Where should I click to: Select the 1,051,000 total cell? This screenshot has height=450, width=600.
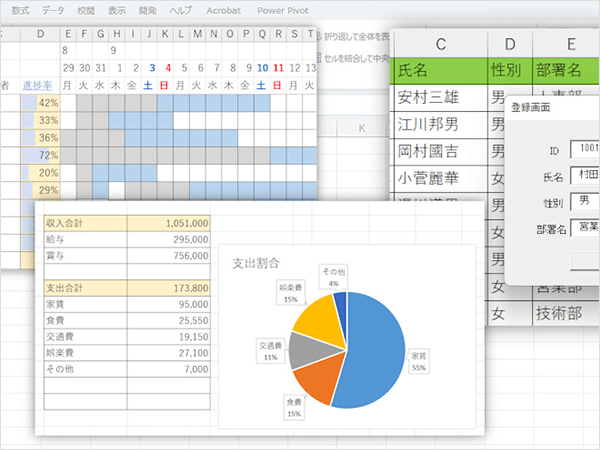point(168,223)
